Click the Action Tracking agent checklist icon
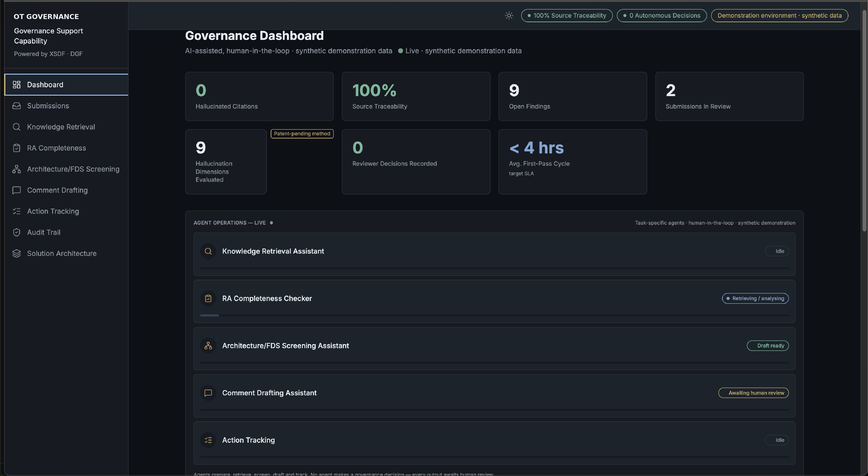This screenshot has height=476, width=868. pos(208,440)
